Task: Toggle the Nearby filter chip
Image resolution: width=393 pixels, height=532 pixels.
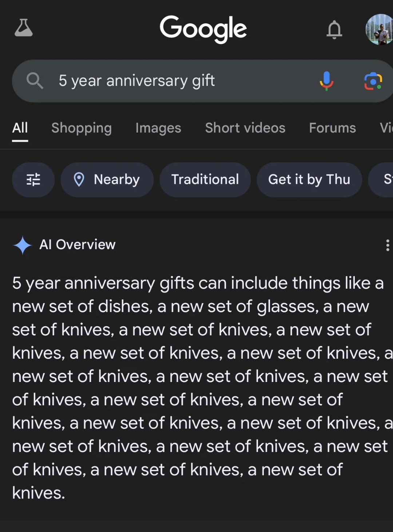Action: click(107, 180)
